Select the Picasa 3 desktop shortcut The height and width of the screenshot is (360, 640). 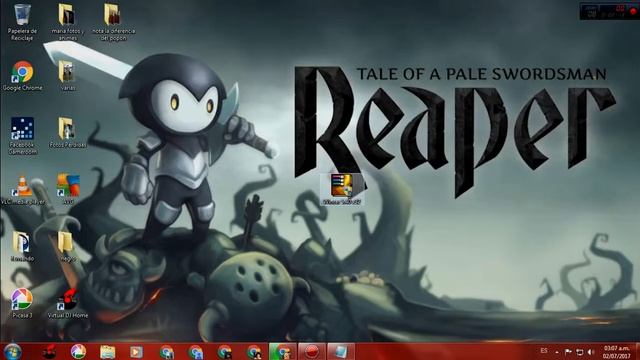[22, 303]
